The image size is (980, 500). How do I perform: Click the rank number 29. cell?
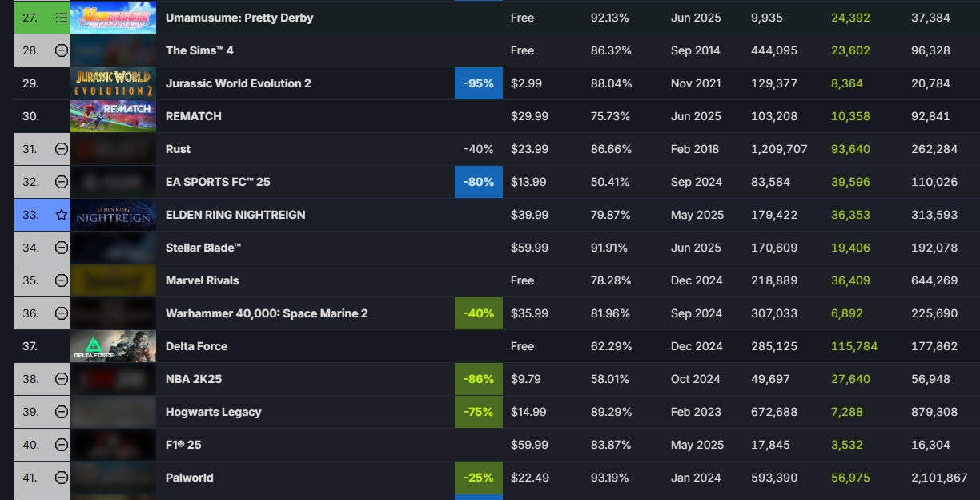pyautogui.click(x=30, y=83)
